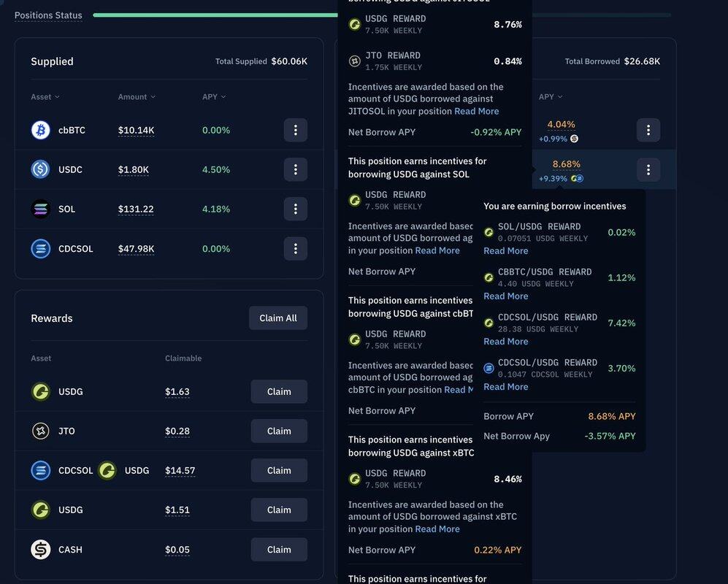The width and height of the screenshot is (728, 584).
Task: Open the supplied SOL row three-dot menu
Action: pyautogui.click(x=295, y=209)
